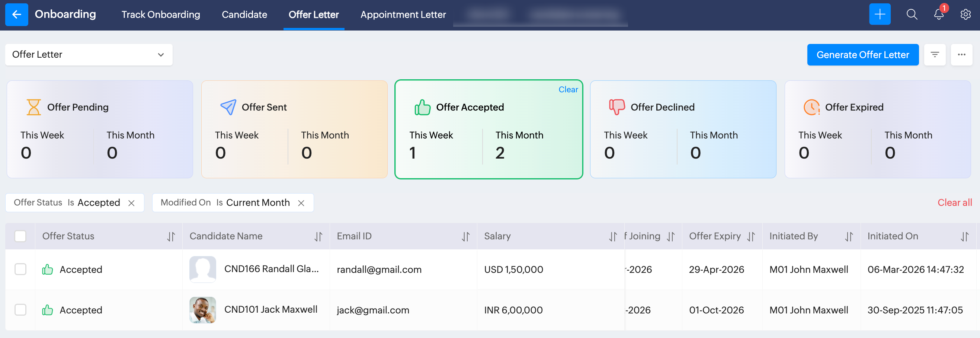This screenshot has height=338, width=980.
Task: Open the three-dot more options menu
Action: pos(961,55)
